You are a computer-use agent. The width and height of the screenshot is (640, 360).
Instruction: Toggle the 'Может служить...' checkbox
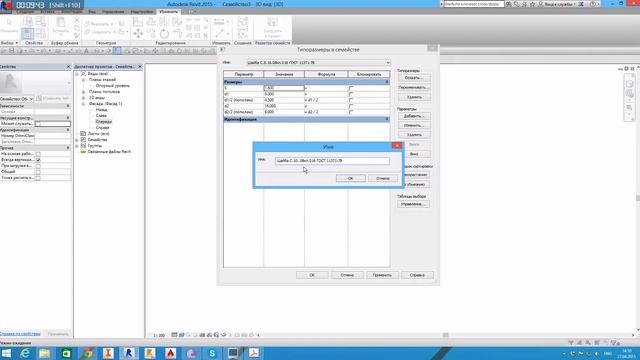[x=38, y=124]
